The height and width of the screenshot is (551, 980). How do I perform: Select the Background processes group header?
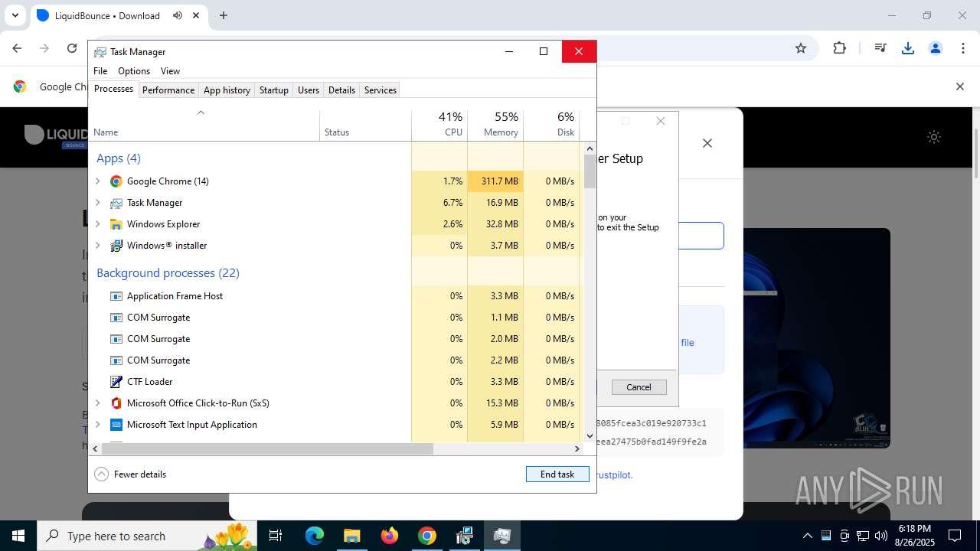click(168, 273)
